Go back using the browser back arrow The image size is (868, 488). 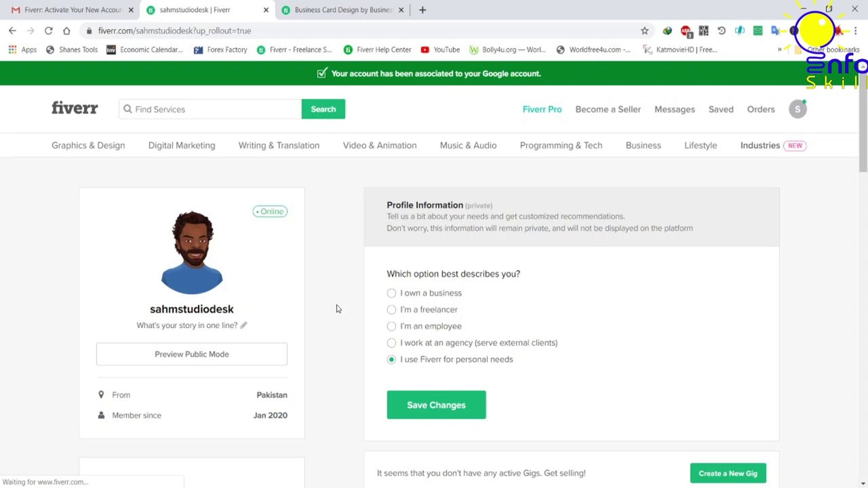pos(12,30)
